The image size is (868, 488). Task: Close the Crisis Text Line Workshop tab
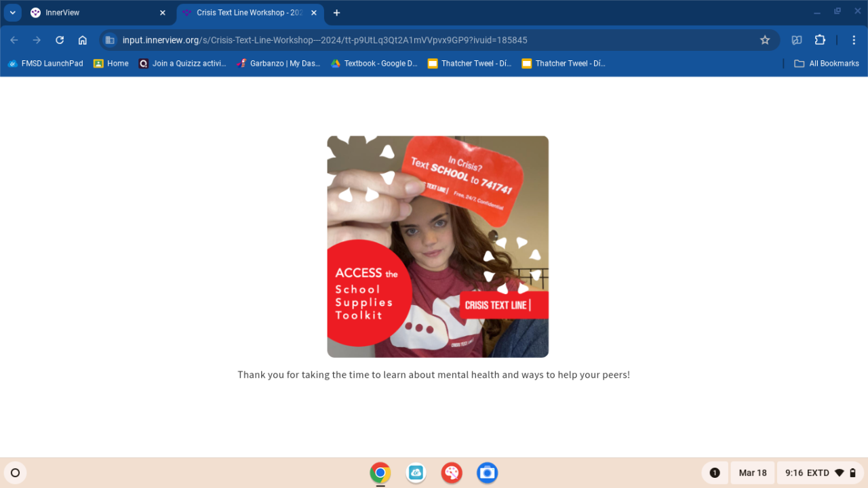click(314, 13)
